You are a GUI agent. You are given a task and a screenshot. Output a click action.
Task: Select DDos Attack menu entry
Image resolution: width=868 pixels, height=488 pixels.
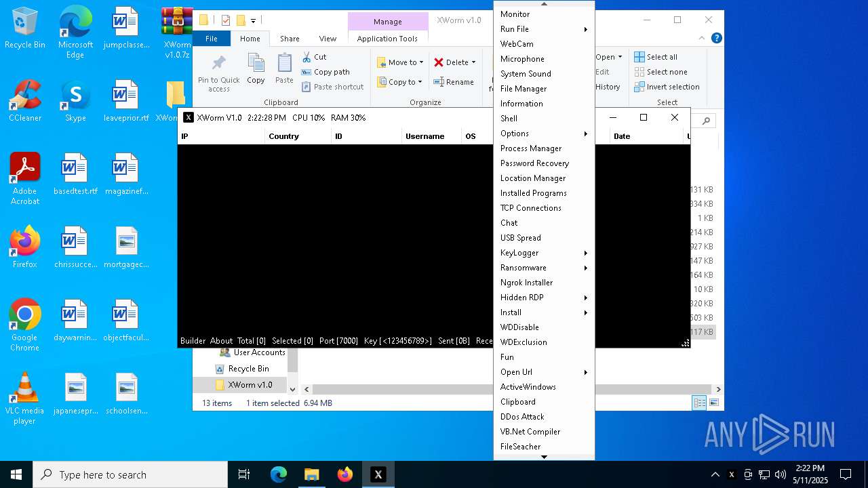544,417
